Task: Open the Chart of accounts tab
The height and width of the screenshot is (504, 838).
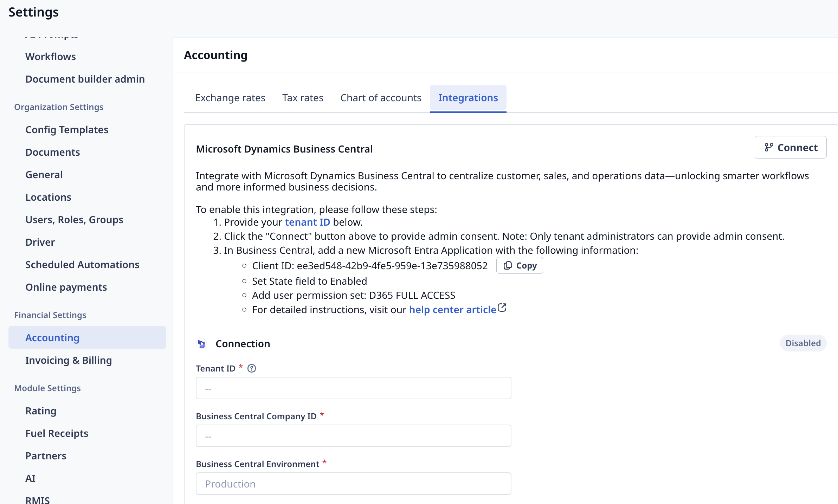Action: pos(381,98)
